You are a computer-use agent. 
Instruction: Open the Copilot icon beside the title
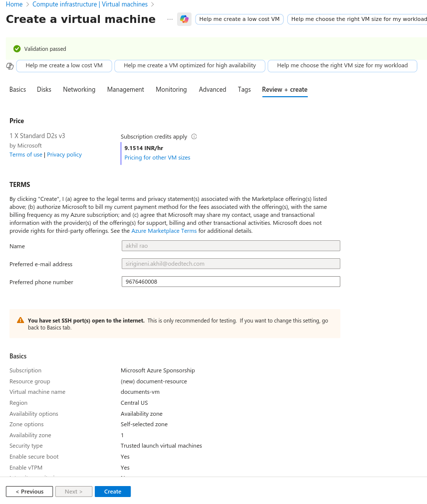tap(184, 19)
